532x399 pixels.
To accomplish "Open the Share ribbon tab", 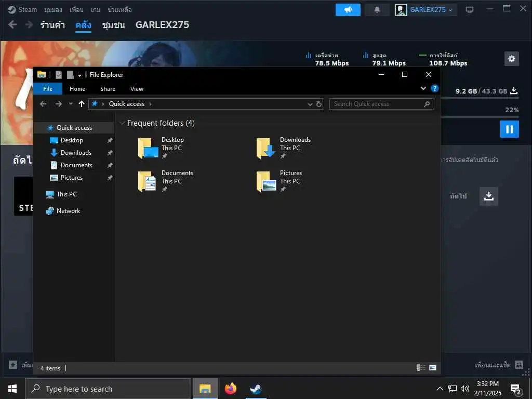I will (108, 88).
